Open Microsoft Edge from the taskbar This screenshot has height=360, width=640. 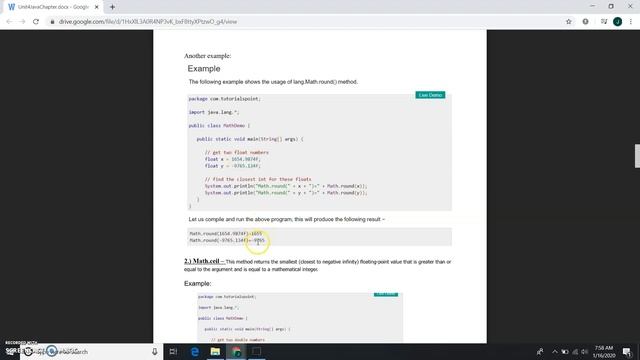(195, 351)
